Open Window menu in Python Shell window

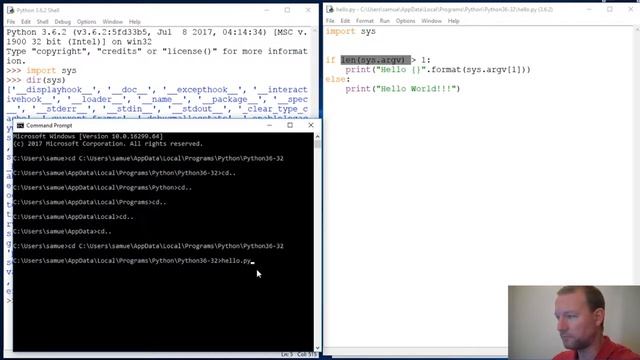[x=113, y=22]
